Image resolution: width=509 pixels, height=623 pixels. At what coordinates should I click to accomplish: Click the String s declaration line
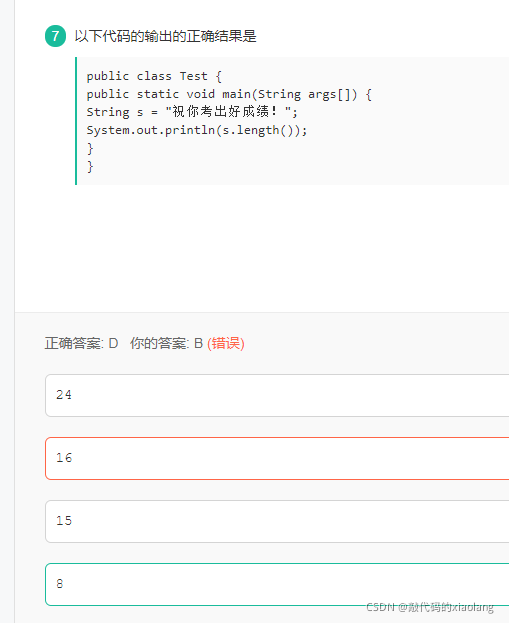coord(192,112)
